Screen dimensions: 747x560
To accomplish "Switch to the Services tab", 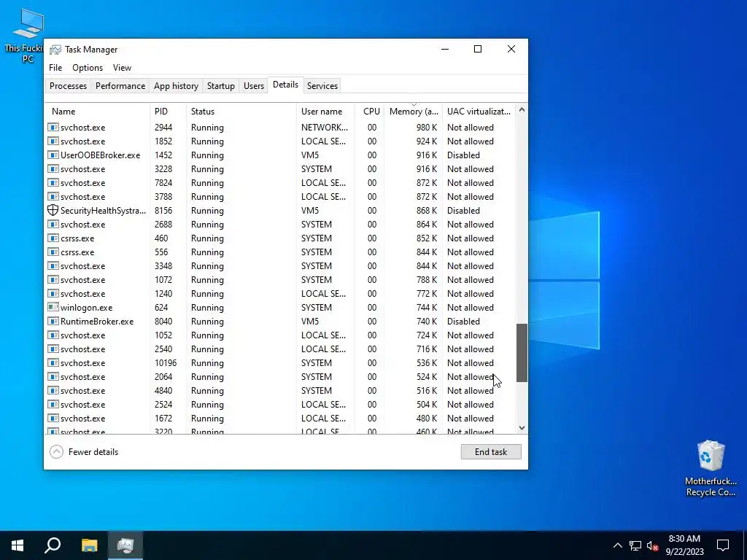I will point(322,86).
